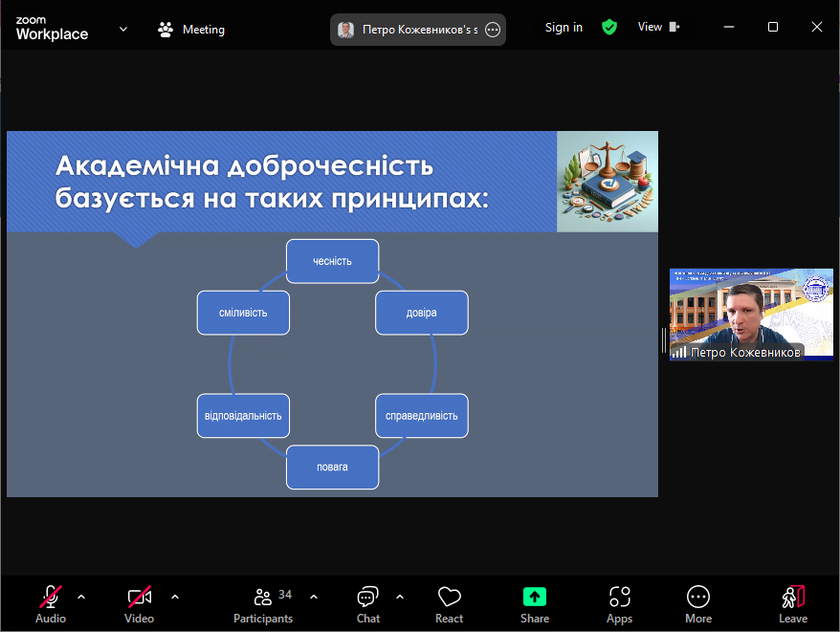Start video with the Video button

139,603
